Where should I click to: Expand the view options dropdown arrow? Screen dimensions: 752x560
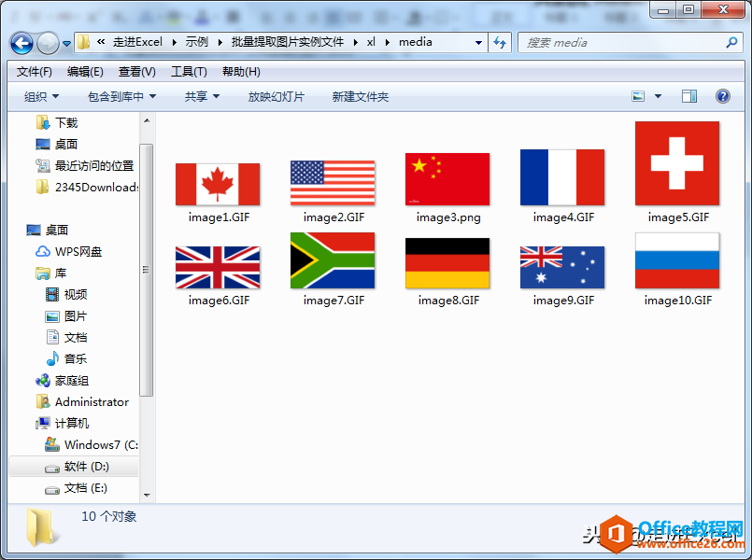coord(658,96)
